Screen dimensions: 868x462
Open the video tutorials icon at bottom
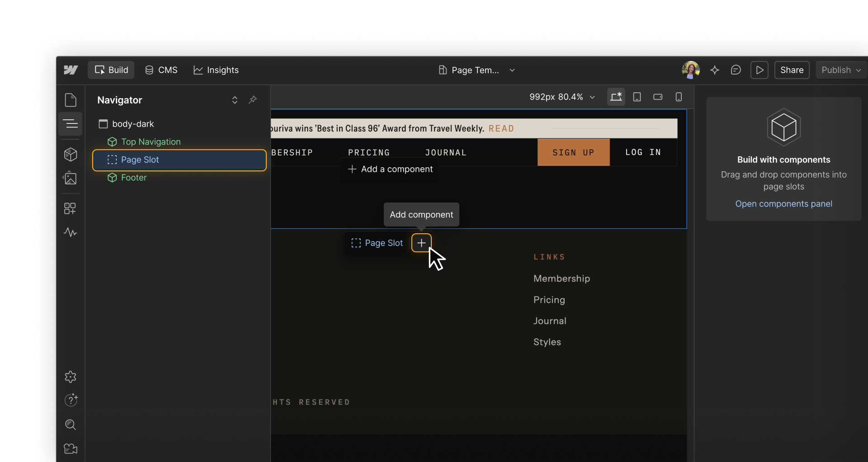(x=71, y=448)
